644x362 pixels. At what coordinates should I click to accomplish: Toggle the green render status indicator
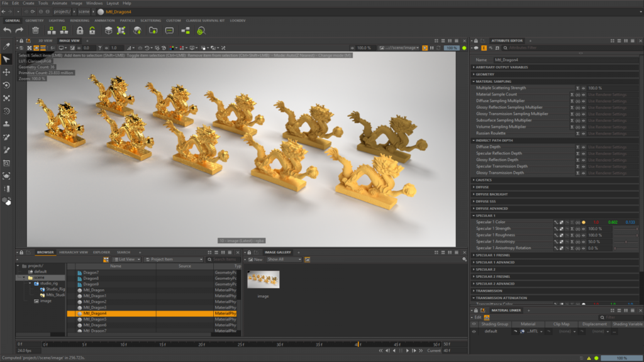tap(464, 48)
